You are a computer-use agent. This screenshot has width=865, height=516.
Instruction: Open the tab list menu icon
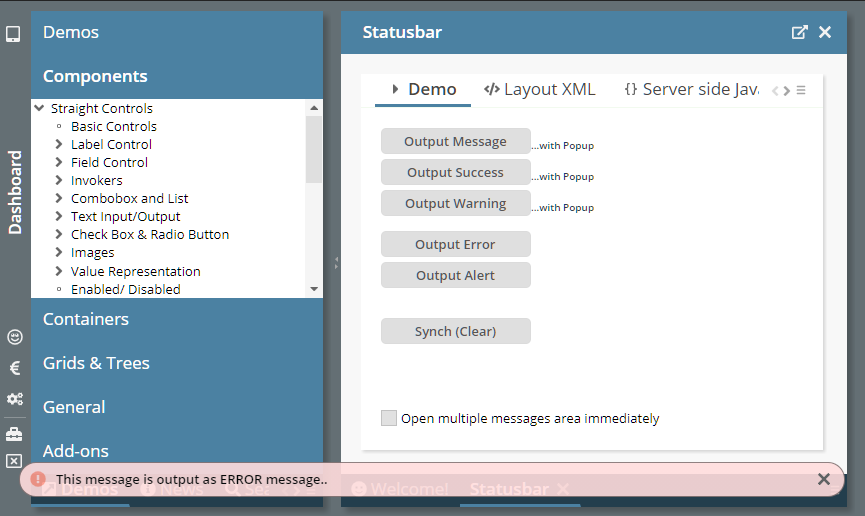tap(801, 90)
